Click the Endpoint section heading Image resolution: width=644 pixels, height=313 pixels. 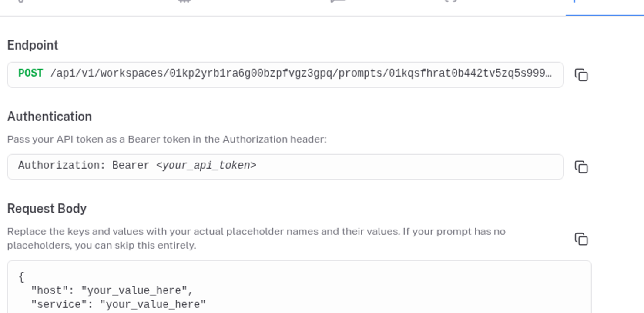pos(33,45)
